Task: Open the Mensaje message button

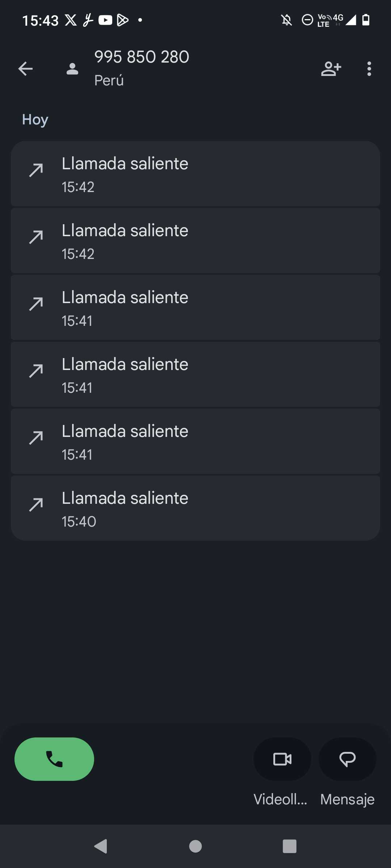Action: 347,759
